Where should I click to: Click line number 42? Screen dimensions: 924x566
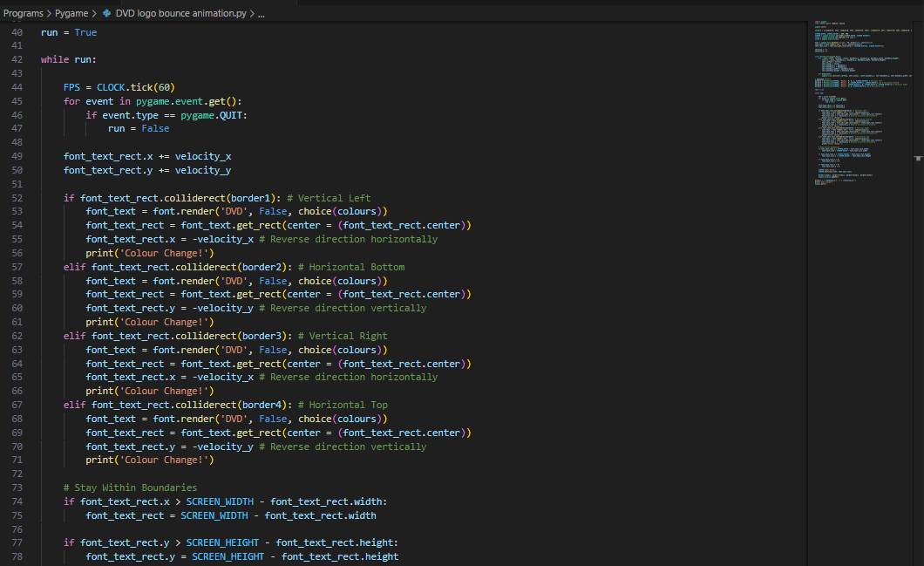[x=17, y=59]
